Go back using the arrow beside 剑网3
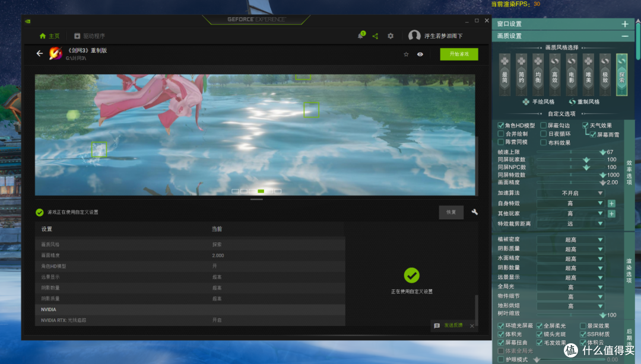641x364 pixels. 40,53
